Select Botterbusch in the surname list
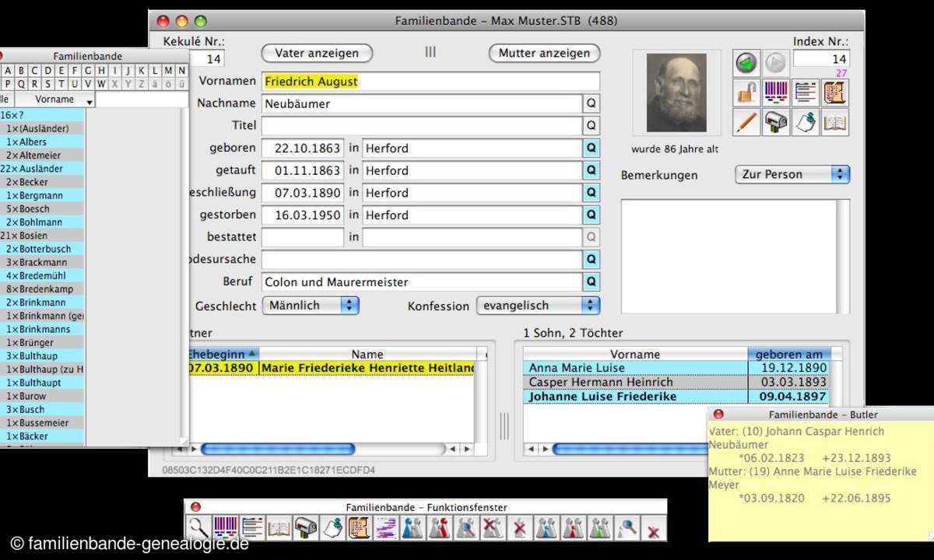934x560 pixels. 42,249
